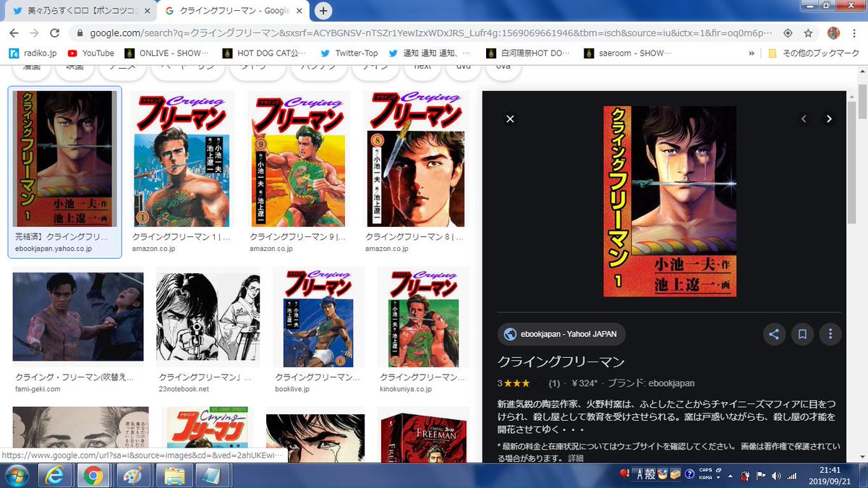Screen dimensions: 868x488
Task: Click the large preview cover image
Action: (670, 202)
